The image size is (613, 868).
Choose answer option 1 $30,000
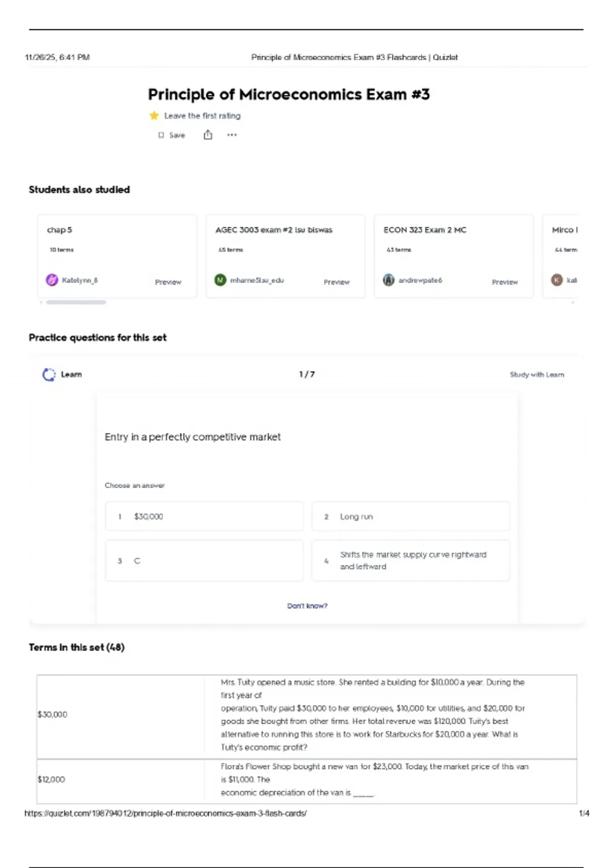click(x=204, y=516)
